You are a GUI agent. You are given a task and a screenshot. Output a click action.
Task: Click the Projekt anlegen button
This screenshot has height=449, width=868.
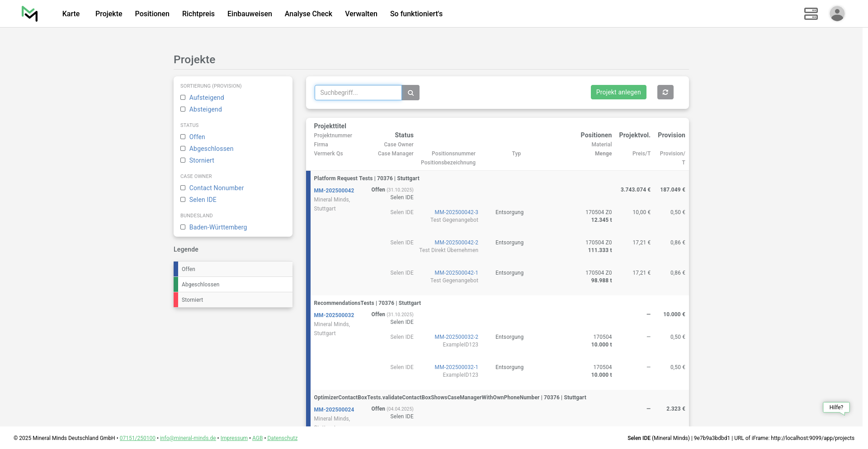coord(618,92)
